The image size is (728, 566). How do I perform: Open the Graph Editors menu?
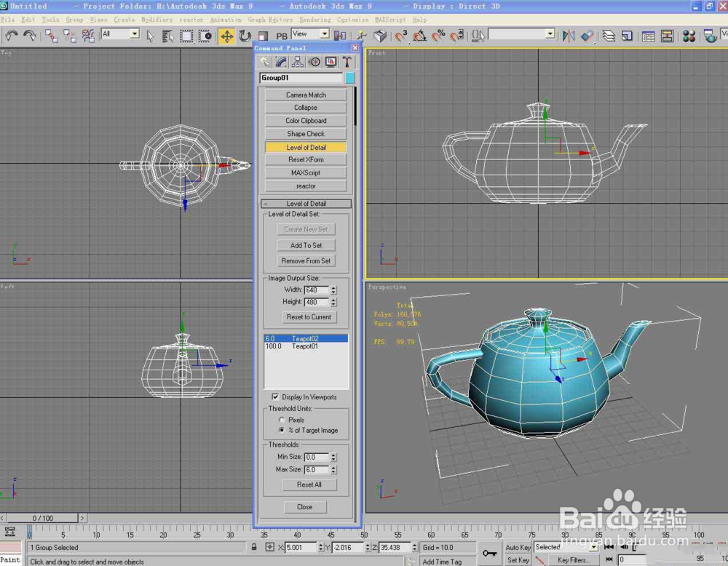click(270, 20)
